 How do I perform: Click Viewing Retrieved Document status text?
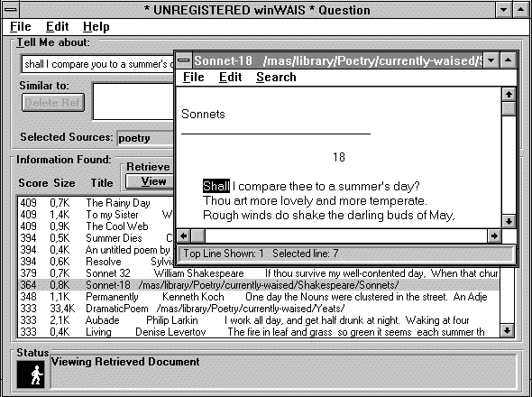125,362
